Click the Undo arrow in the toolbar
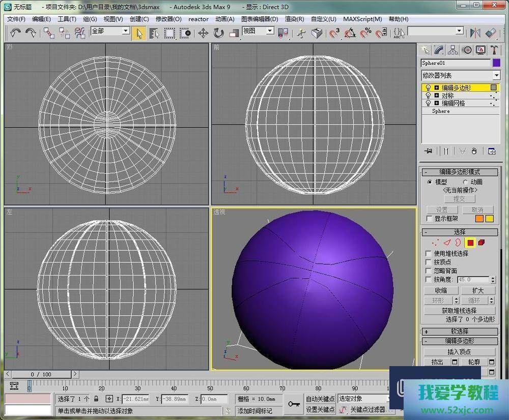 15,33
